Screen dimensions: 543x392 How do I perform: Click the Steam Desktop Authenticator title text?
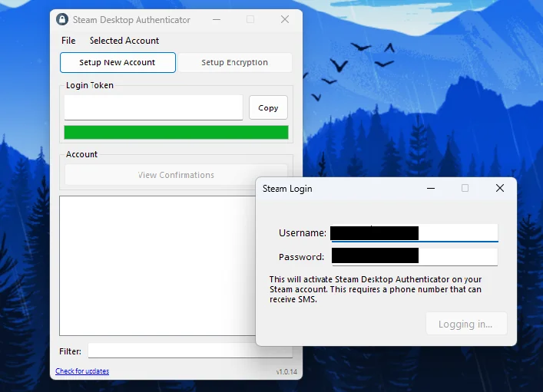click(x=131, y=20)
